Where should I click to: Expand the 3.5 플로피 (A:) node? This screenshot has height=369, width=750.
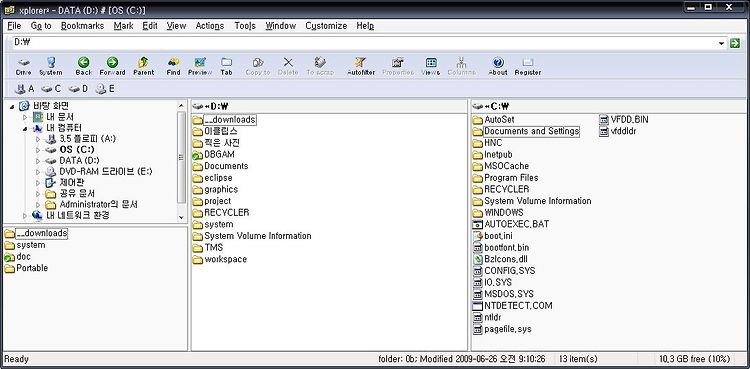[38, 139]
